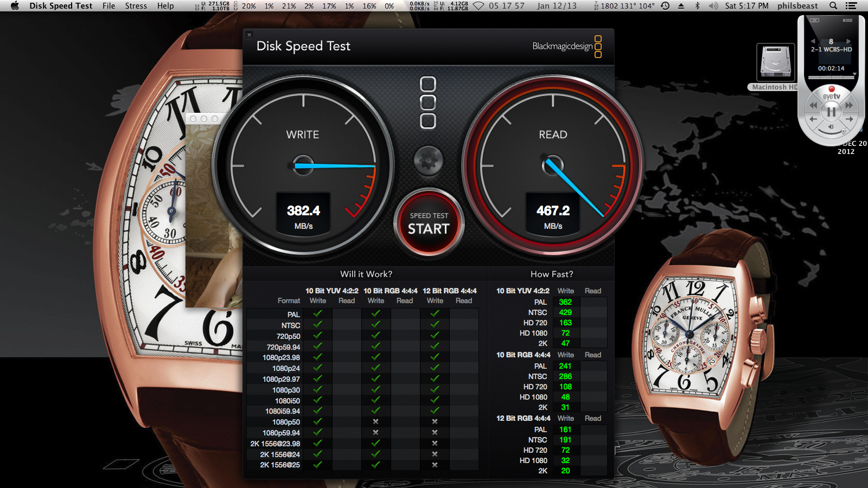Click 2K 1556@25 failed X under 12 Bit RGB

435,465
